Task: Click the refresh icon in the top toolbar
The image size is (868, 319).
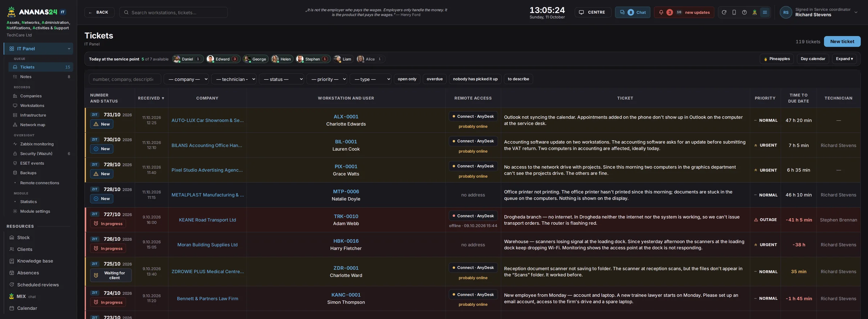Action: pos(724,12)
